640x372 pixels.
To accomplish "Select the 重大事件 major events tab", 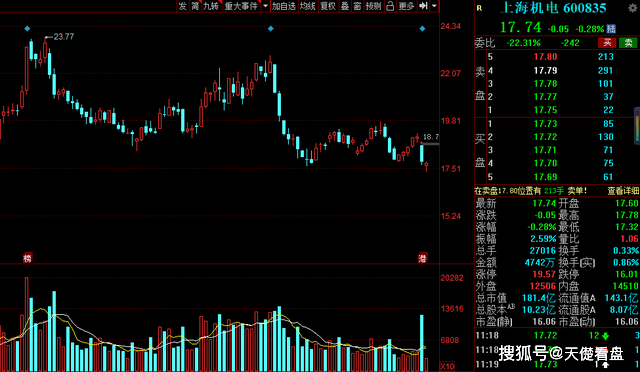I will [241, 6].
